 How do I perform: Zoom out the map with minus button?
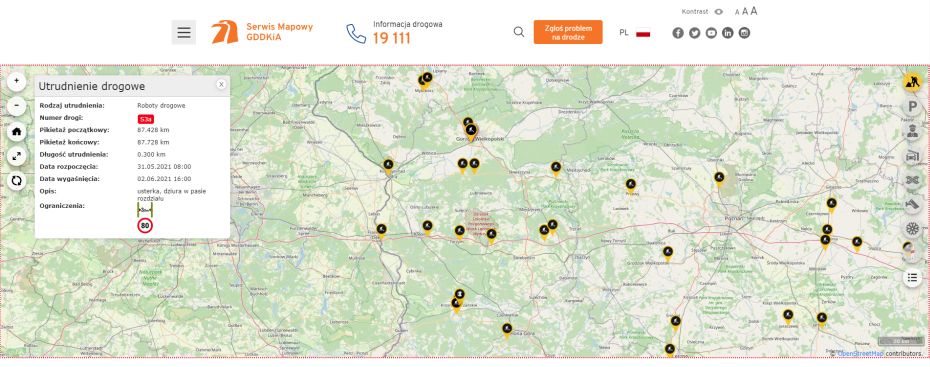[17, 106]
